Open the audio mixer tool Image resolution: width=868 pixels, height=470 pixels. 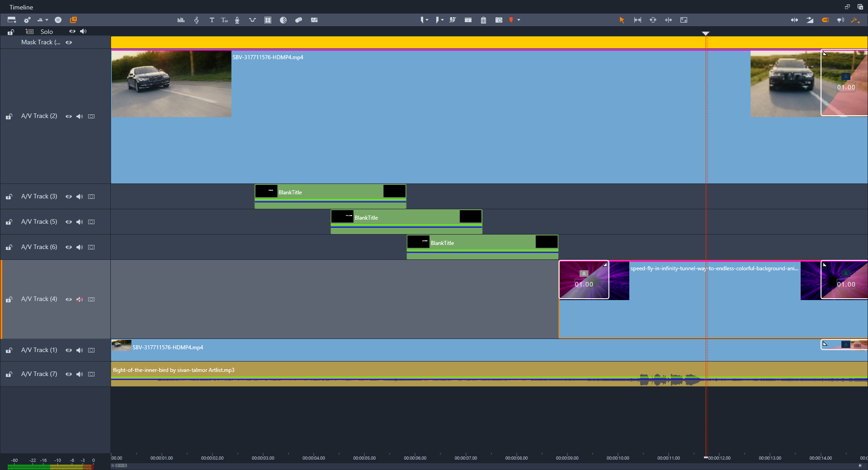coord(181,20)
